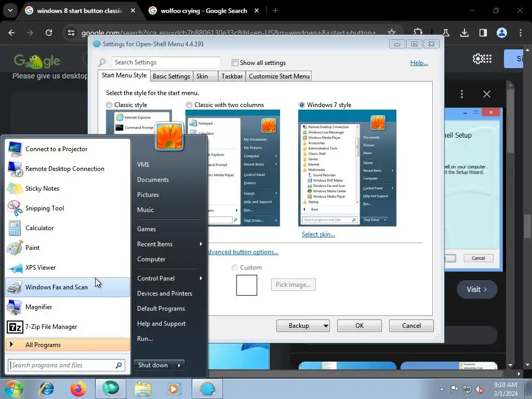Switch to Open-Shell shell icon on taskbar
This screenshot has width=532, height=399.
click(x=207, y=389)
